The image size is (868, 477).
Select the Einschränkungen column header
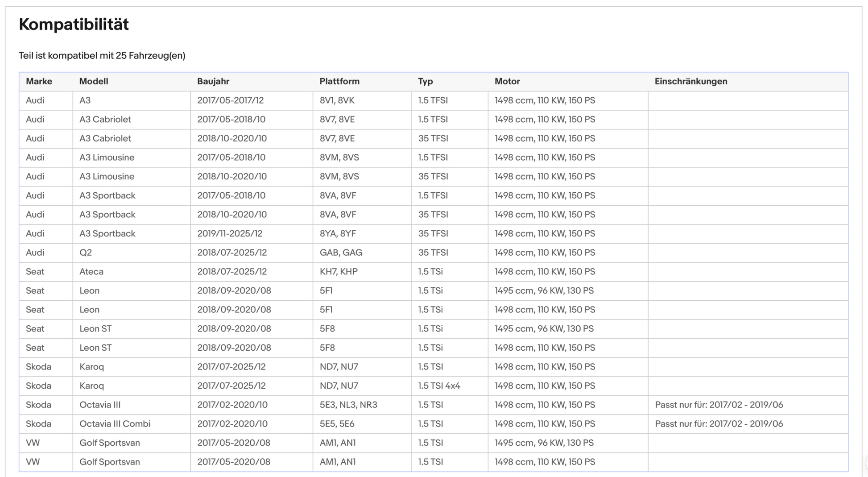point(691,81)
